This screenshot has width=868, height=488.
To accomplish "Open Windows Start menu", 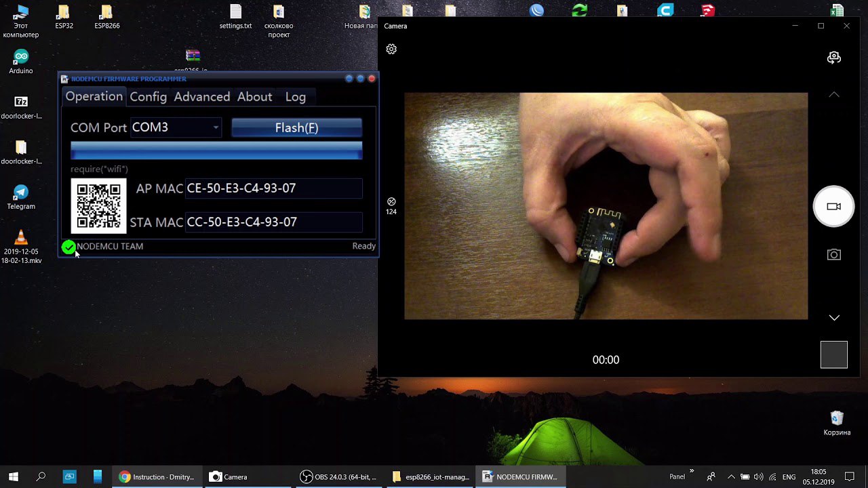I will [x=13, y=476].
